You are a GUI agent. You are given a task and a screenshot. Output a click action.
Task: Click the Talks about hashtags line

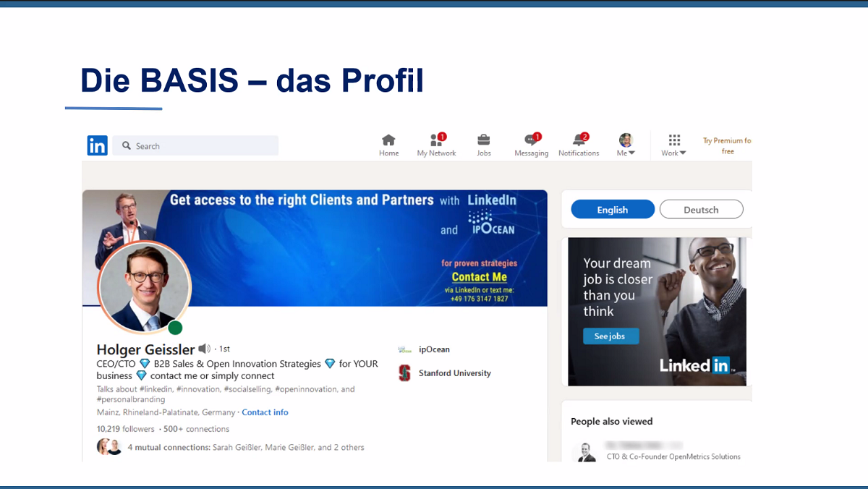pyautogui.click(x=226, y=394)
